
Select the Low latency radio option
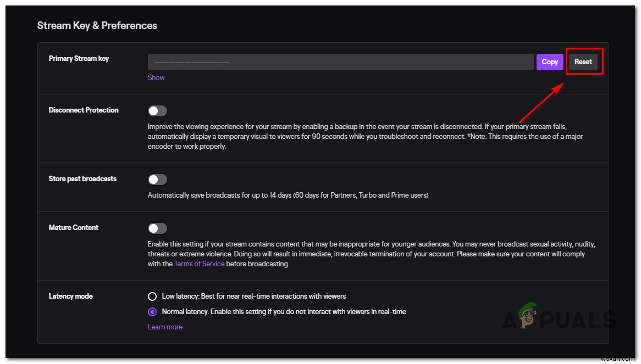click(152, 296)
